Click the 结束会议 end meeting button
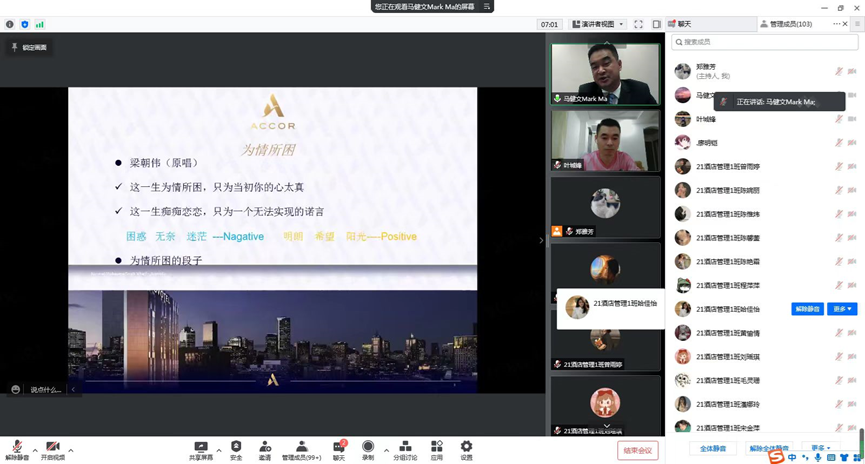Image resolution: width=865 pixels, height=464 pixels. coord(637,450)
